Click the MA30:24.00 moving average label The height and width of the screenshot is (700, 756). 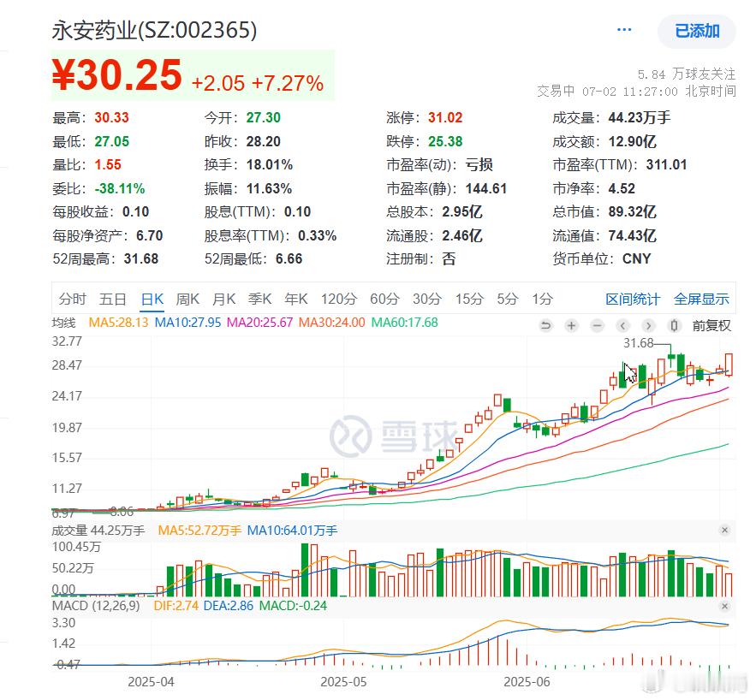click(331, 323)
